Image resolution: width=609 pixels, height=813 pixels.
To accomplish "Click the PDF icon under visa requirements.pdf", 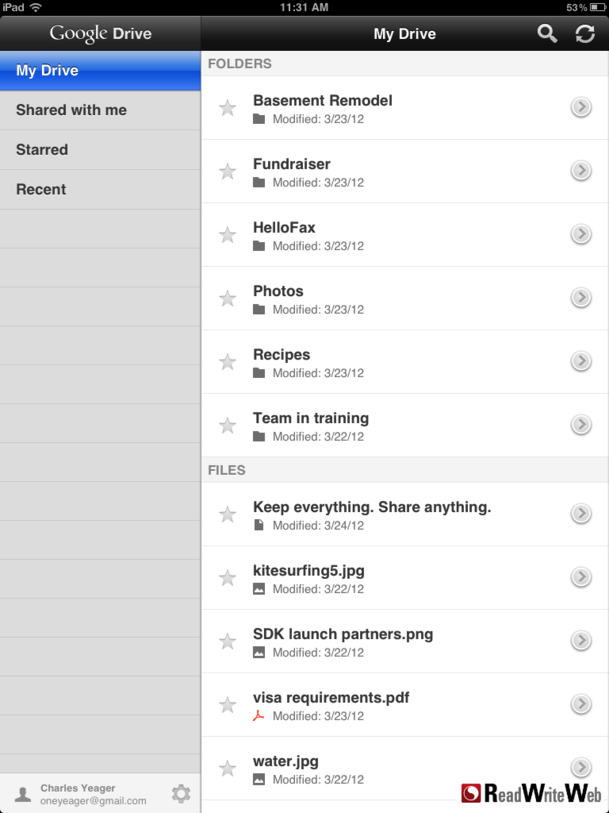I will [259, 716].
